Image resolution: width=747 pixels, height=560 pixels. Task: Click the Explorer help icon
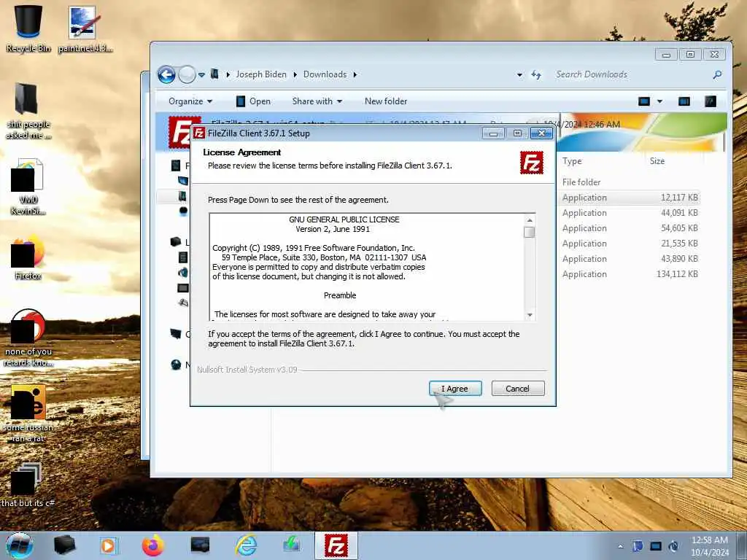coord(711,101)
